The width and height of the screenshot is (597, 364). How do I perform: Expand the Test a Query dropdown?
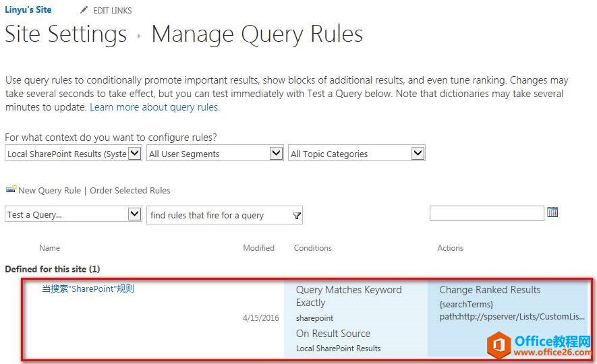[73, 215]
